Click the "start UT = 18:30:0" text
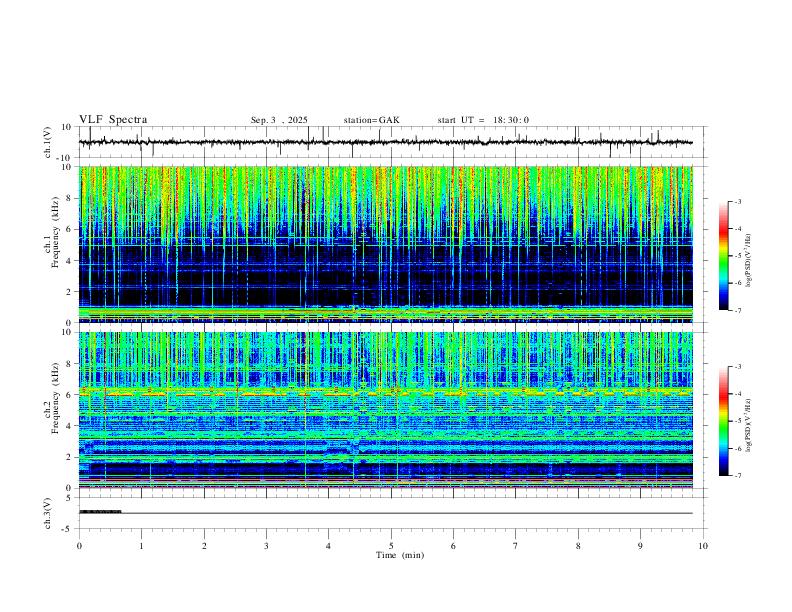 tap(483, 120)
